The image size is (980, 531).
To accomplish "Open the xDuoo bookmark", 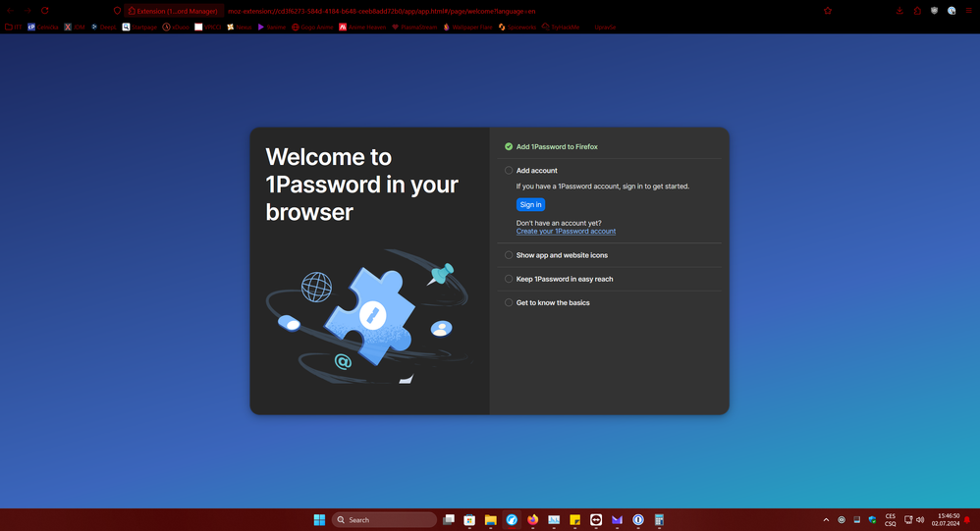I will (176, 27).
